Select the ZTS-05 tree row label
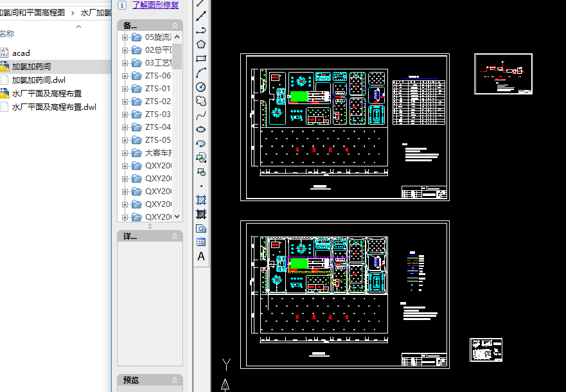Screen dimensions: 566x392 pos(158,140)
